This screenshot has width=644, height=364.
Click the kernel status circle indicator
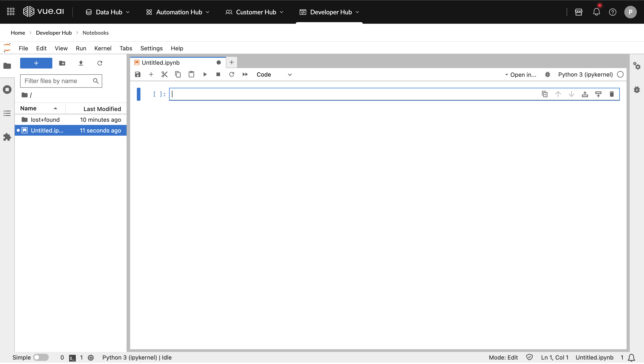[620, 75]
